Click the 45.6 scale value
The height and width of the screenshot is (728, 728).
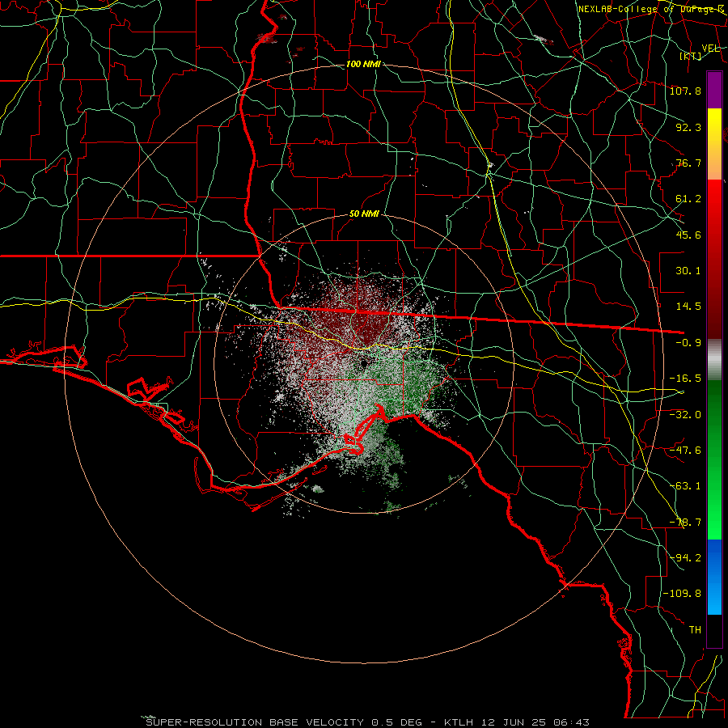(688, 235)
